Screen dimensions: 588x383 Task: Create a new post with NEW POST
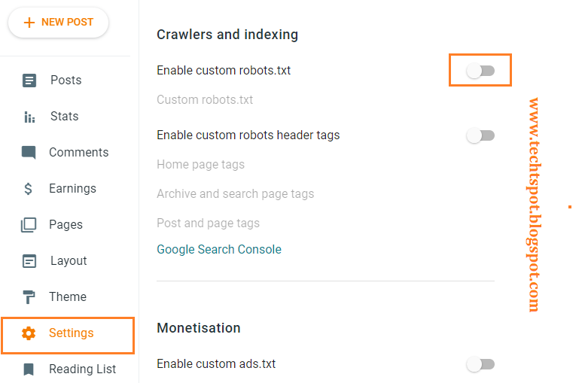click(x=58, y=23)
